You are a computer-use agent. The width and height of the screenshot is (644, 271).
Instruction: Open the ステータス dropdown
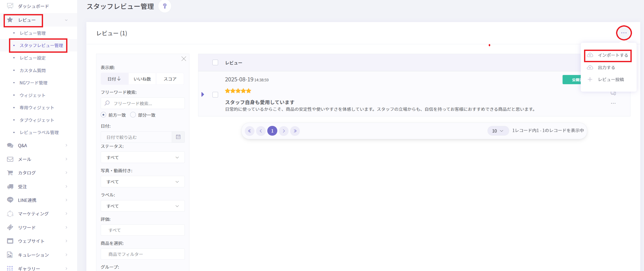[x=142, y=157]
